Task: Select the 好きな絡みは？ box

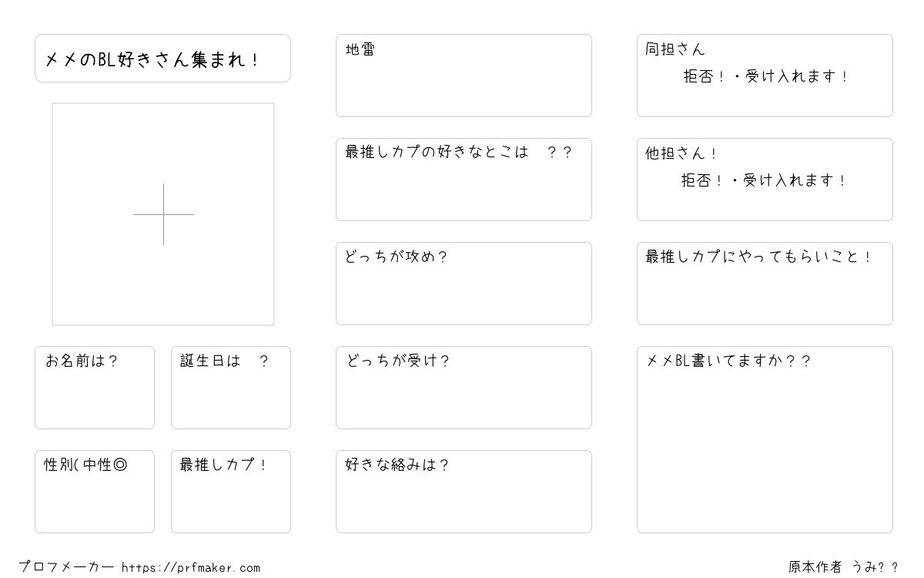Action: point(464,492)
